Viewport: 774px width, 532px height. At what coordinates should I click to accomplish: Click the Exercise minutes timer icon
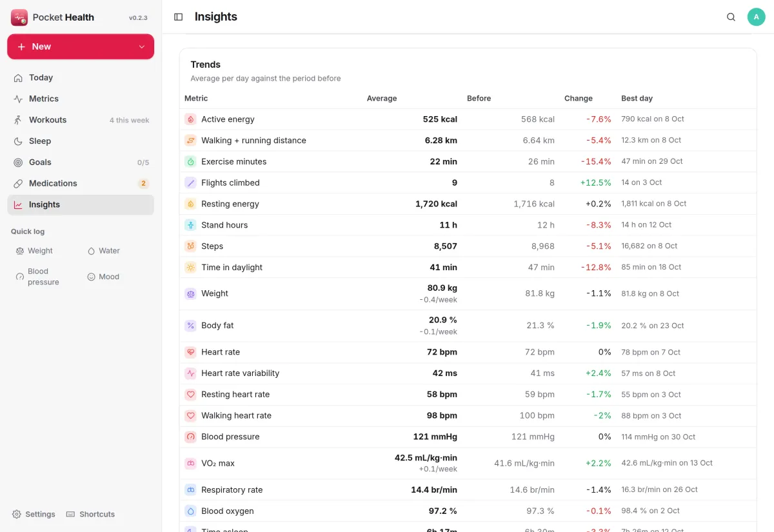tap(190, 162)
